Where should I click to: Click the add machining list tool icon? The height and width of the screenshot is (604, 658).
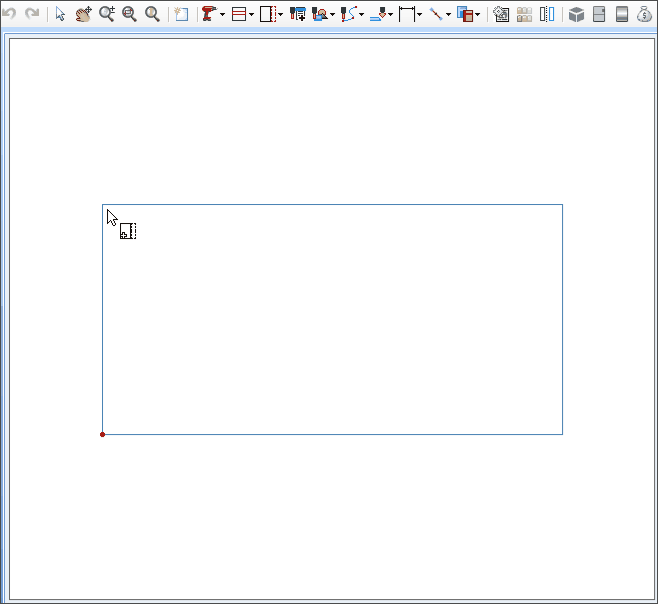click(x=298, y=14)
